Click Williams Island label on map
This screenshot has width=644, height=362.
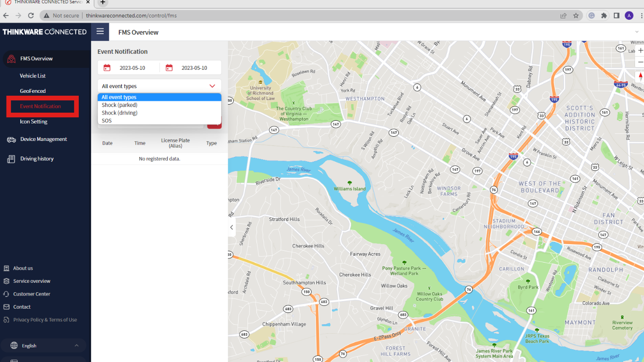pyautogui.click(x=350, y=189)
